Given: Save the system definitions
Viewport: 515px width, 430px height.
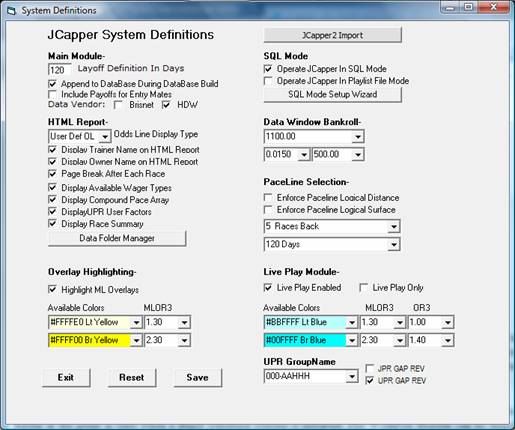Looking at the screenshot, I should click(x=198, y=377).
